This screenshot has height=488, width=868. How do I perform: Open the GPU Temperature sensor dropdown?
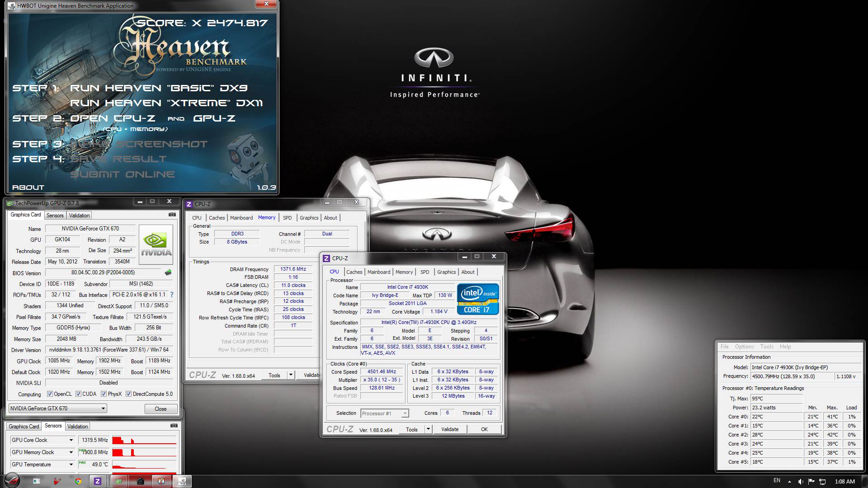[x=71, y=465]
